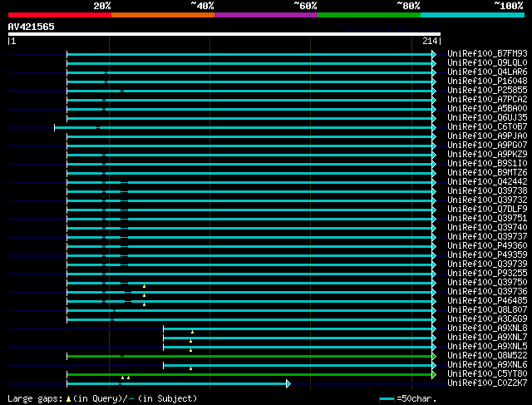532x405 pixels.
Task: Click the UniRef100_A9XNL7 label
Action: (487, 338)
